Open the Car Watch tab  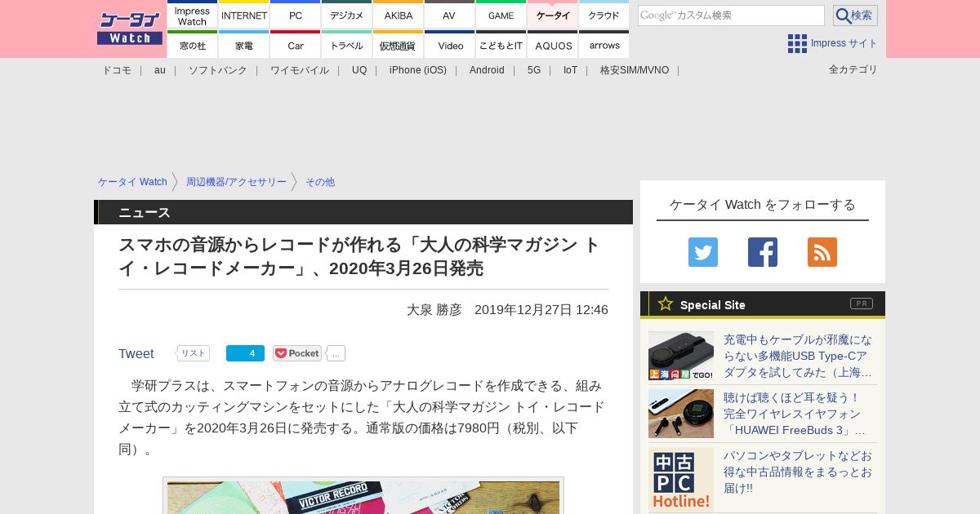[x=296, y=44]
